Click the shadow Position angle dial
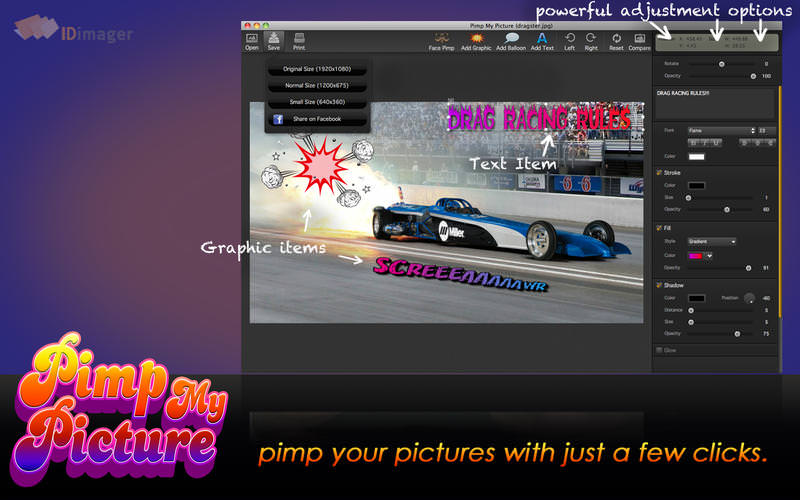 point(749,298)
